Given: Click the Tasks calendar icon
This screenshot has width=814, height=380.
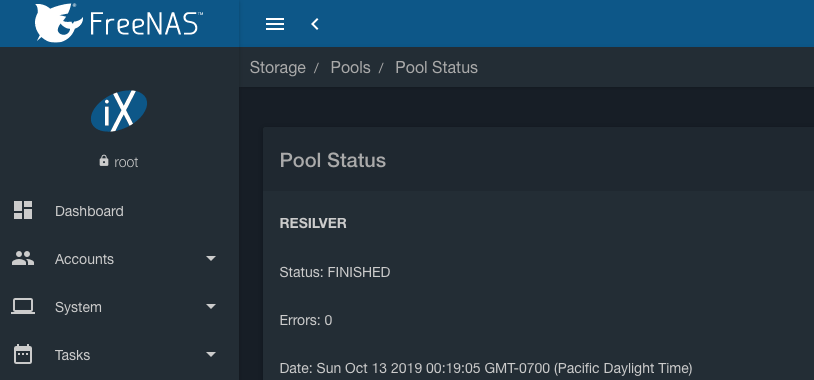Looking at the screenshot, I should [x=23, y=355].
